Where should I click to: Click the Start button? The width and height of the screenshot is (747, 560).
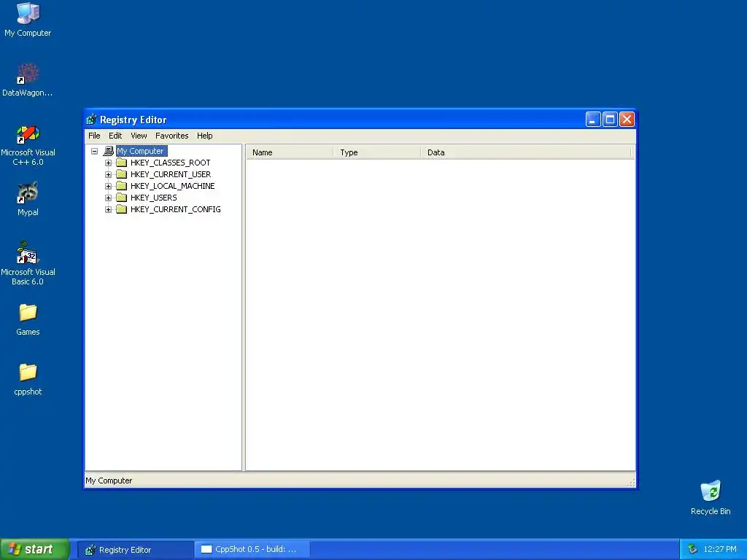click(x=35, y=549)
